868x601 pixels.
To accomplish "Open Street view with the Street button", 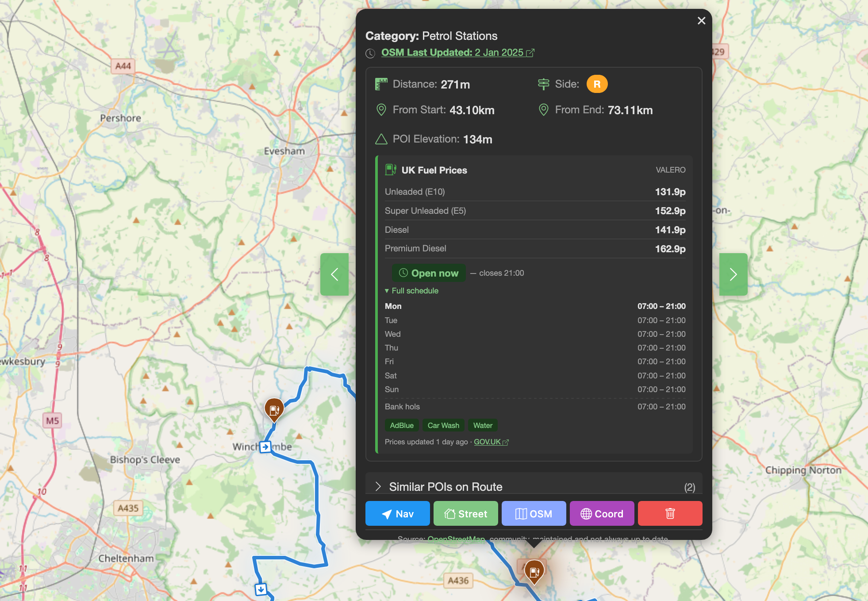I will click(x=465, y=513).
